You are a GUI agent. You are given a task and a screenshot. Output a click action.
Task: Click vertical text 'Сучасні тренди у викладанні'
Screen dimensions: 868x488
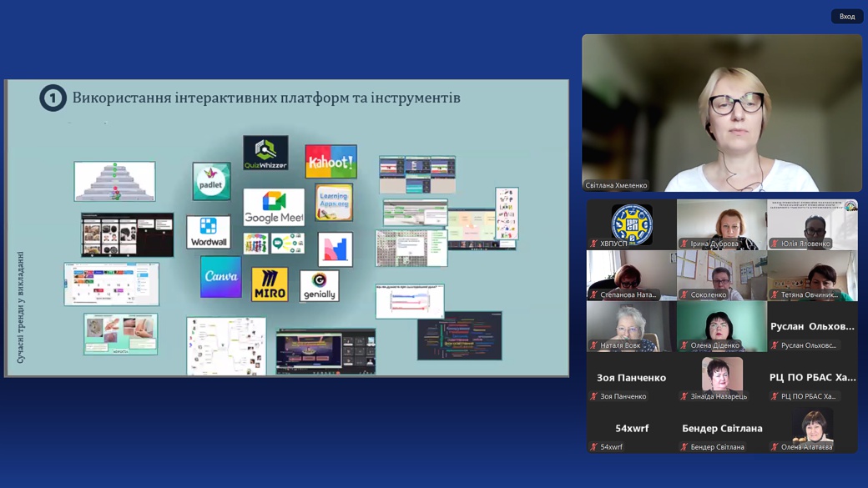21,308
